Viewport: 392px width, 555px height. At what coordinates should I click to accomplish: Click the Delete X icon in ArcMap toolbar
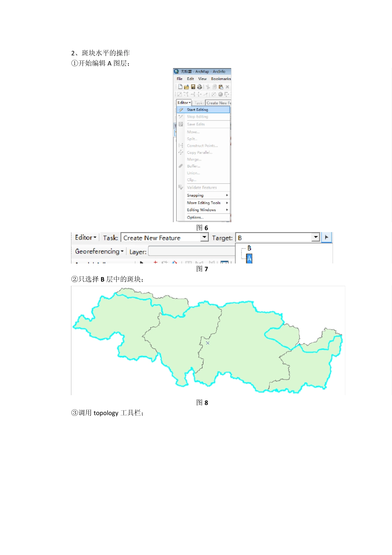click(x=227, y=87)
